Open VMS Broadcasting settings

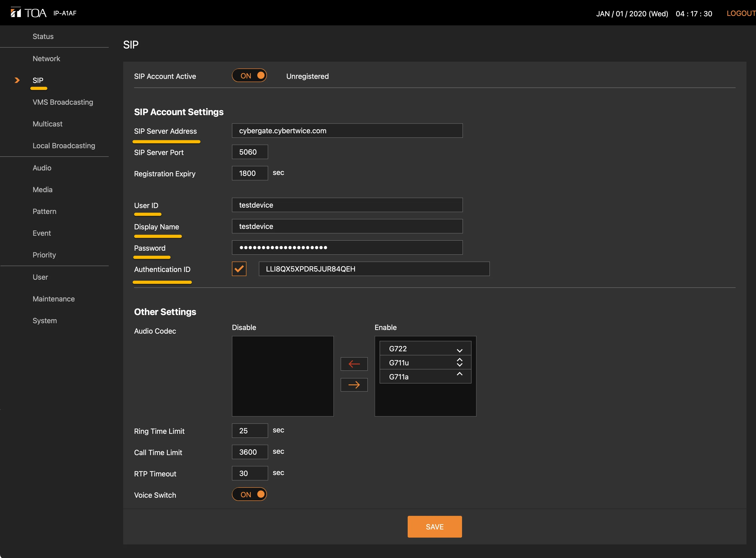click(63, 102)
